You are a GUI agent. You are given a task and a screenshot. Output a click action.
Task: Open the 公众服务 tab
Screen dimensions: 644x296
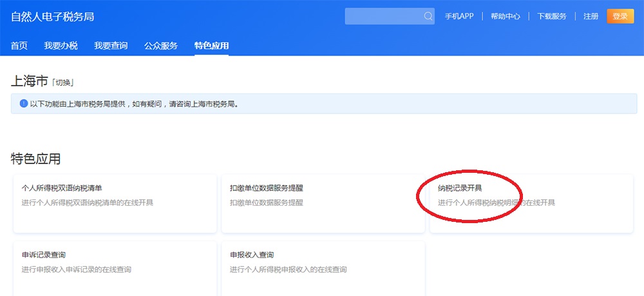[x=161, y=46]
